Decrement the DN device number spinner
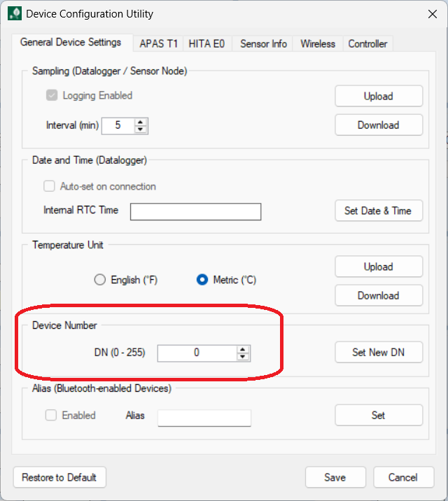 coord(242,357)
